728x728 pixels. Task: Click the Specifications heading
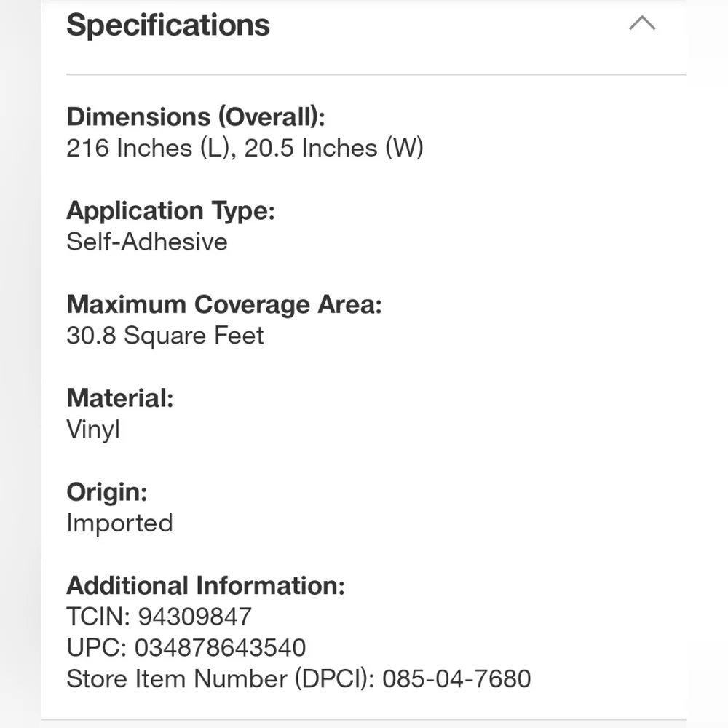pyautogui.click(x=168, y=25)
